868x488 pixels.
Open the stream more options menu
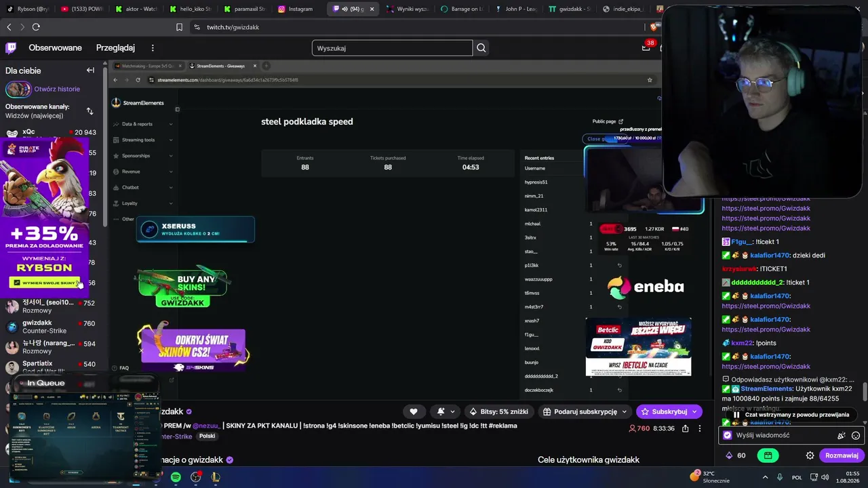[700, 428]
